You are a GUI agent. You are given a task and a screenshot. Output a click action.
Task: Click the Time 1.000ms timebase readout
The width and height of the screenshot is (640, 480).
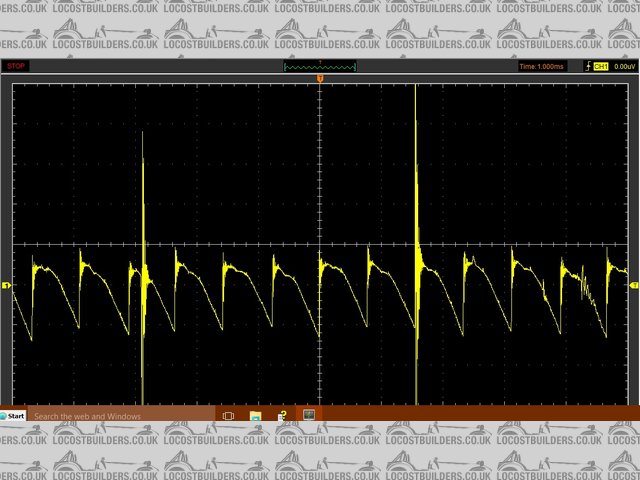[x=542, y=66]
